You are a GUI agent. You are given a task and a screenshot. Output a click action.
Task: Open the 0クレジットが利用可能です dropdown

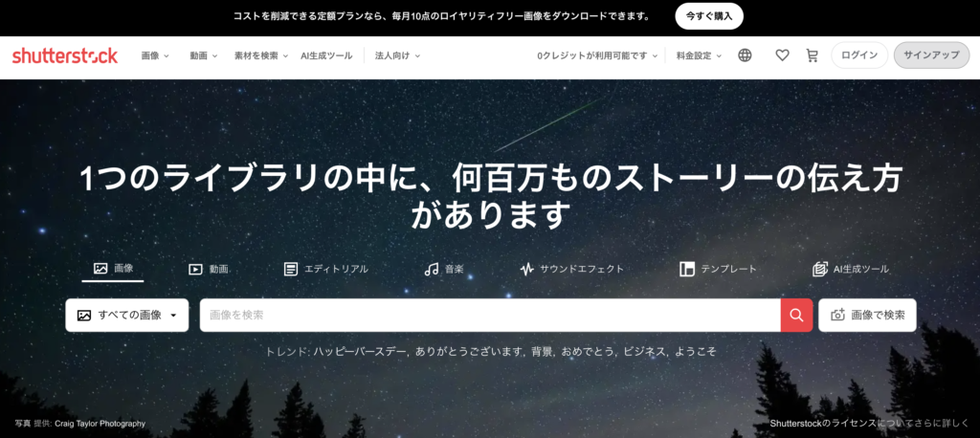click(597, 55)
